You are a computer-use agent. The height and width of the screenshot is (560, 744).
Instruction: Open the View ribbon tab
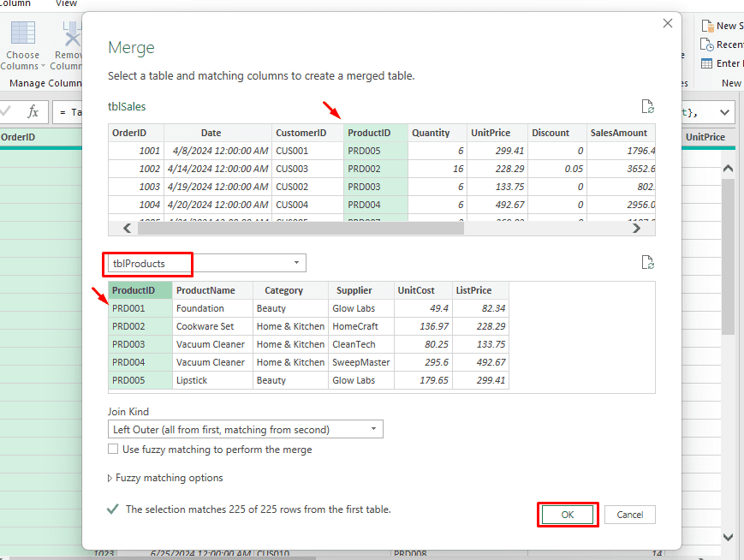[66, 3]
